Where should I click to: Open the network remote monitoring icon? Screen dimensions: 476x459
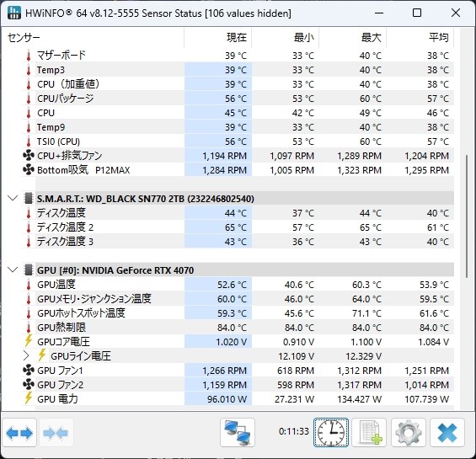(x=238, y=433)
